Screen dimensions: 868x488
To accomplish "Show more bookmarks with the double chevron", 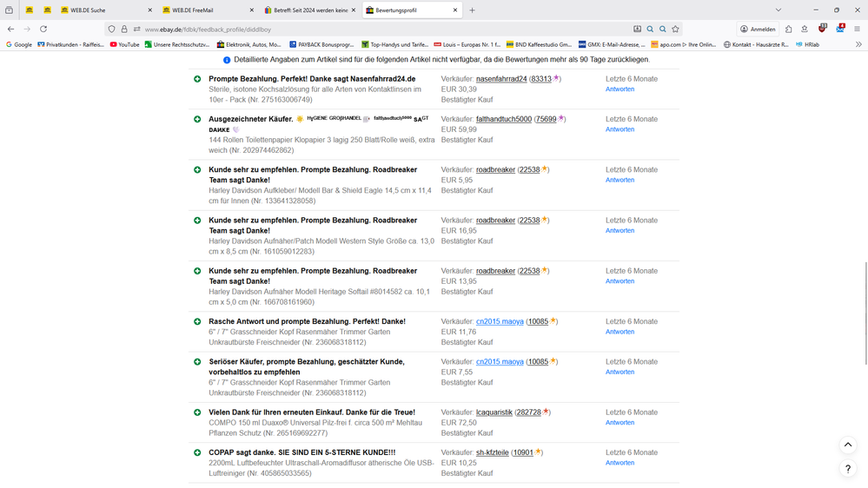I will pos(858,44).
